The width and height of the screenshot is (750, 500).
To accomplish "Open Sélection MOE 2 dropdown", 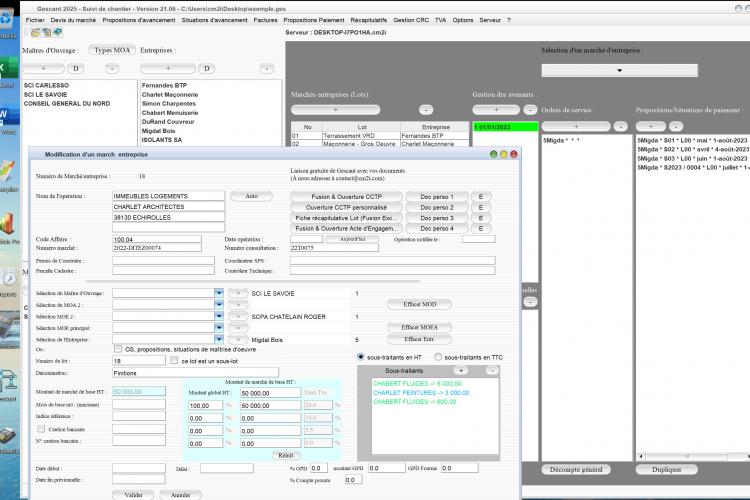I will tap(219, 316).
